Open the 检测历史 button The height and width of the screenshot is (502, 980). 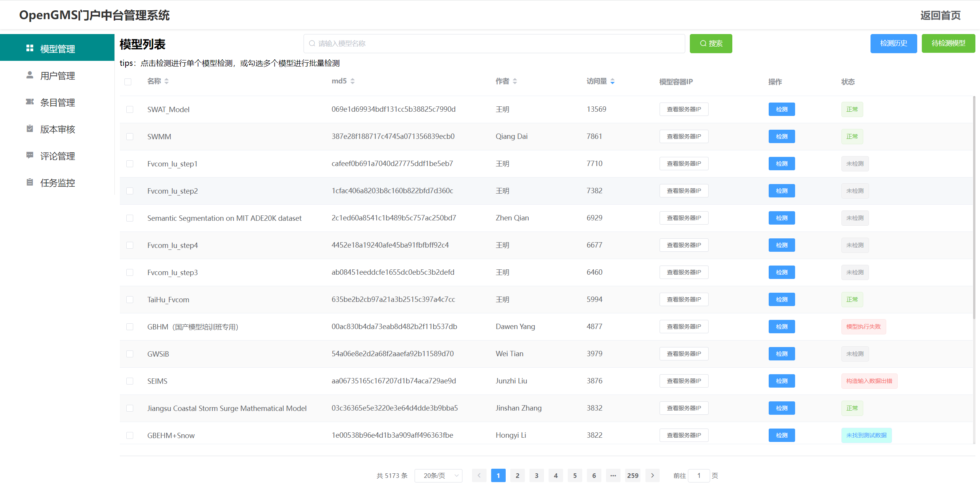893,43
